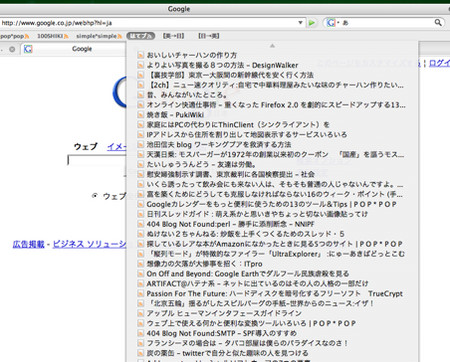Open the 404 Blog Not Found:SMTP item
The image size is (450, 362).
pos(272,333)
